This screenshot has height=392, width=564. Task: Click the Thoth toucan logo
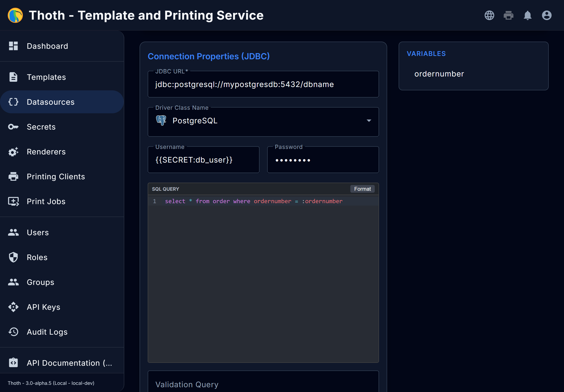15,15
